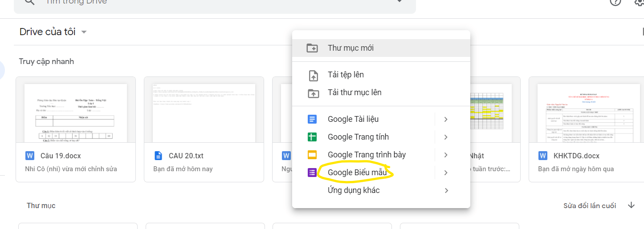Reverse sort direction with the down arrow
Image resolution: width=644 pixels, height=229 pixels.
(x=631, y=205)
